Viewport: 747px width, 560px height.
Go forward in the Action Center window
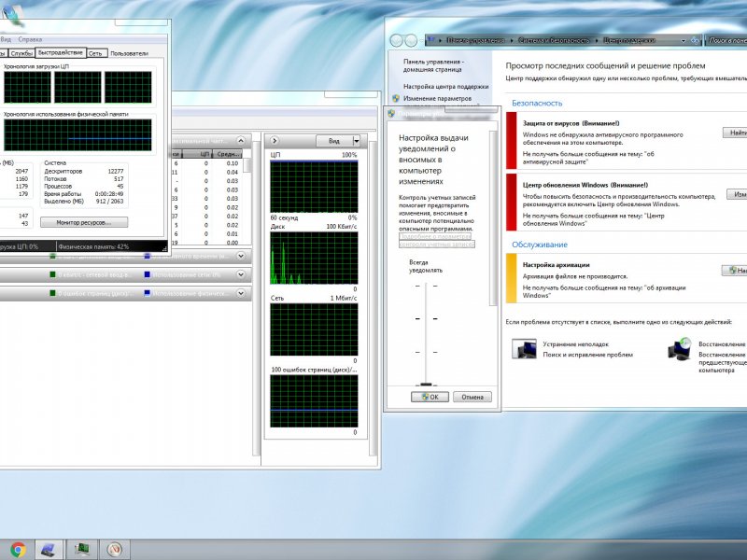tap(411, 40)
